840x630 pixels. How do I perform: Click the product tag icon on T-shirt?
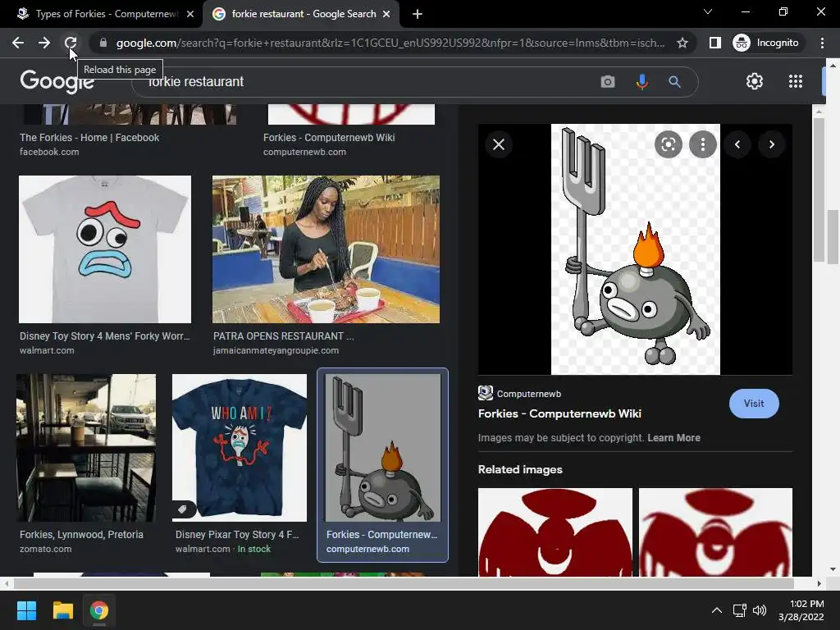click(x=183, y=509)
